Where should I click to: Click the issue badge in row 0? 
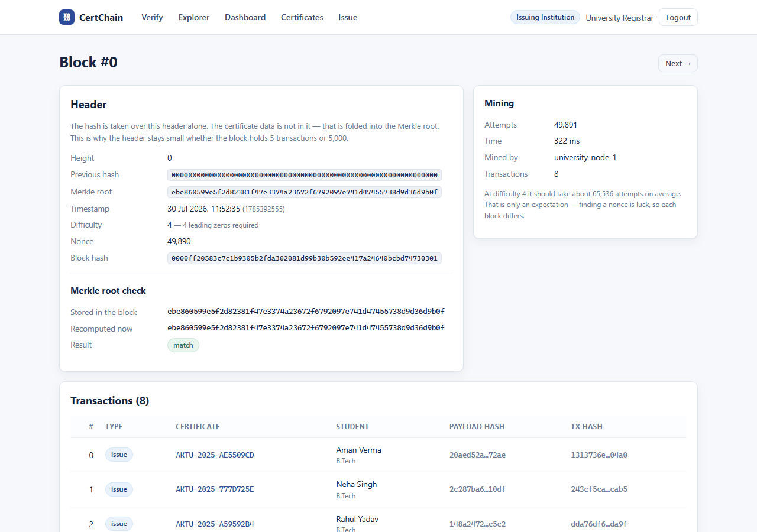119,455
